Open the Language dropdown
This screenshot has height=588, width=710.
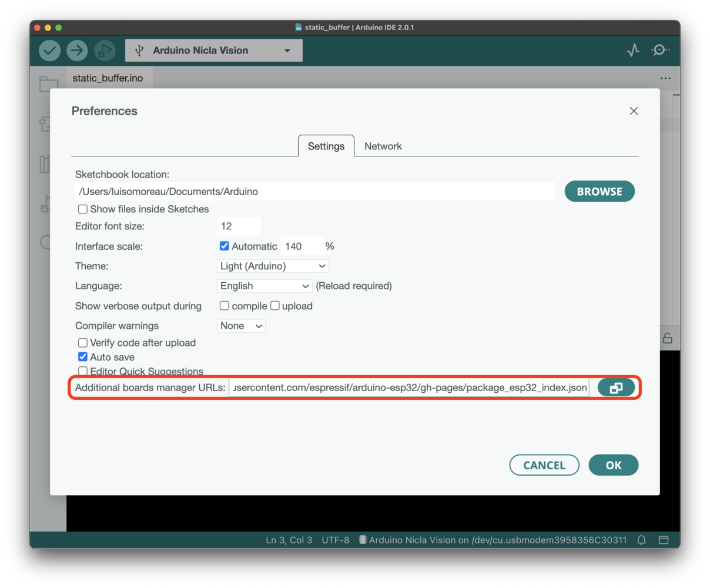tap(264, 286)
